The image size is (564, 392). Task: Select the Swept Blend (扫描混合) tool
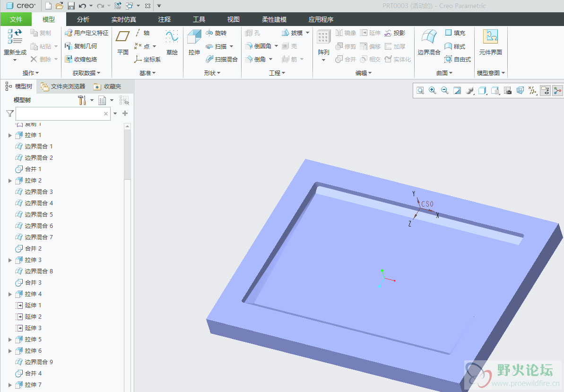tap(222, 59)
